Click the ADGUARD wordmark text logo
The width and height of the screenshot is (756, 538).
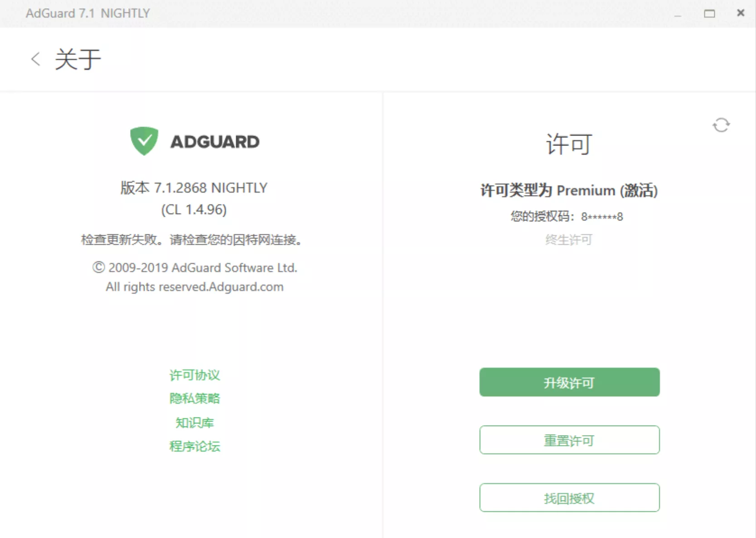[214, 141]
